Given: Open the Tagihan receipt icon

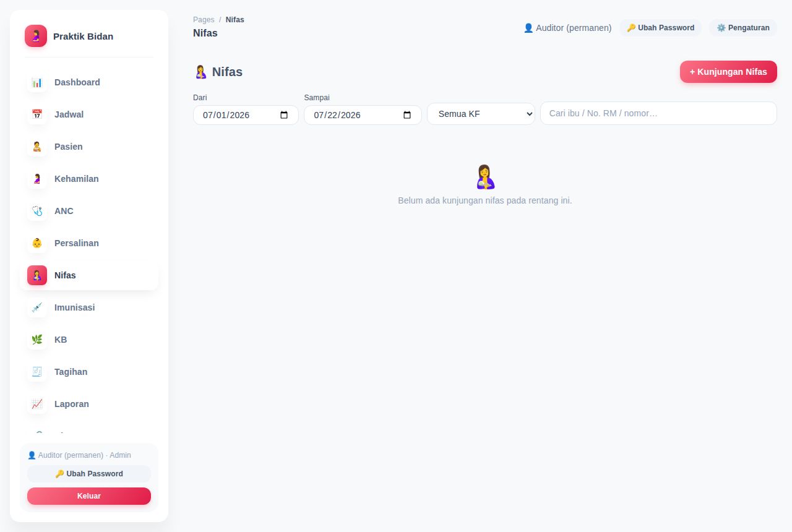Looking at the screenshot, I should point(37,372).
